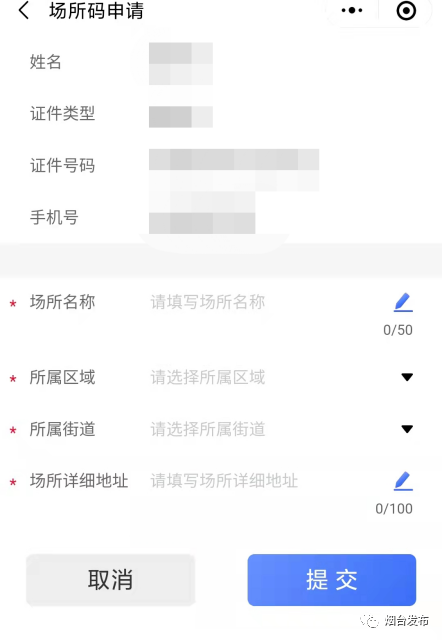Viewport: 442px width, 640px height.
Task: Select the 请选择所属区域 placeholder field
Action: (208, 377)
